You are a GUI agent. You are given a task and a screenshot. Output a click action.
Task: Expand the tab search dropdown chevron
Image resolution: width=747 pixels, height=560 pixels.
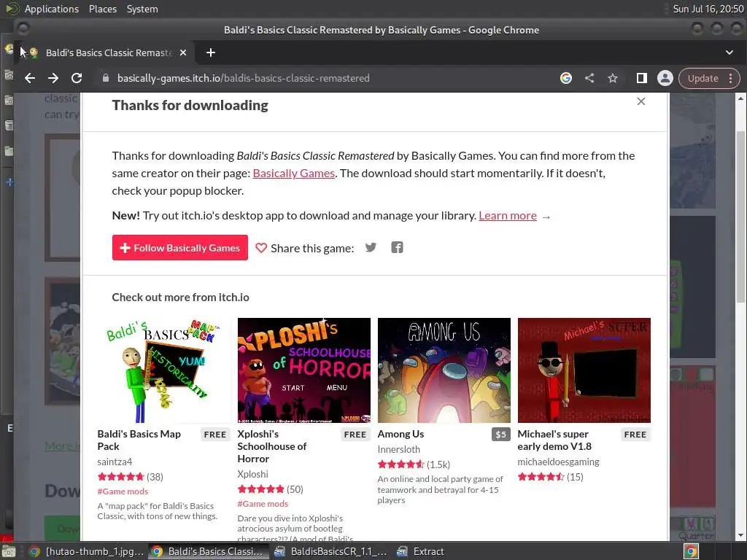pyautogui.click(x=729, y=52)
